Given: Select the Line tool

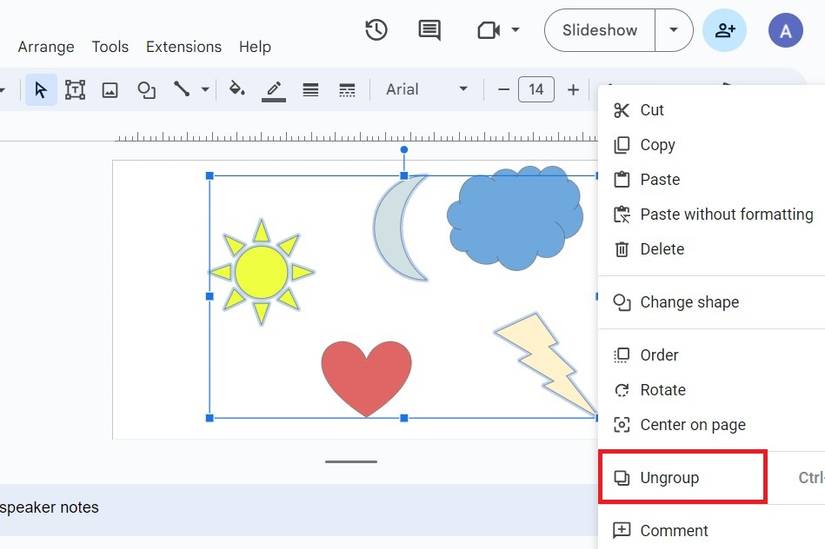Looking at the screenshot, I should pyautogui.click(x=182, y=89).
